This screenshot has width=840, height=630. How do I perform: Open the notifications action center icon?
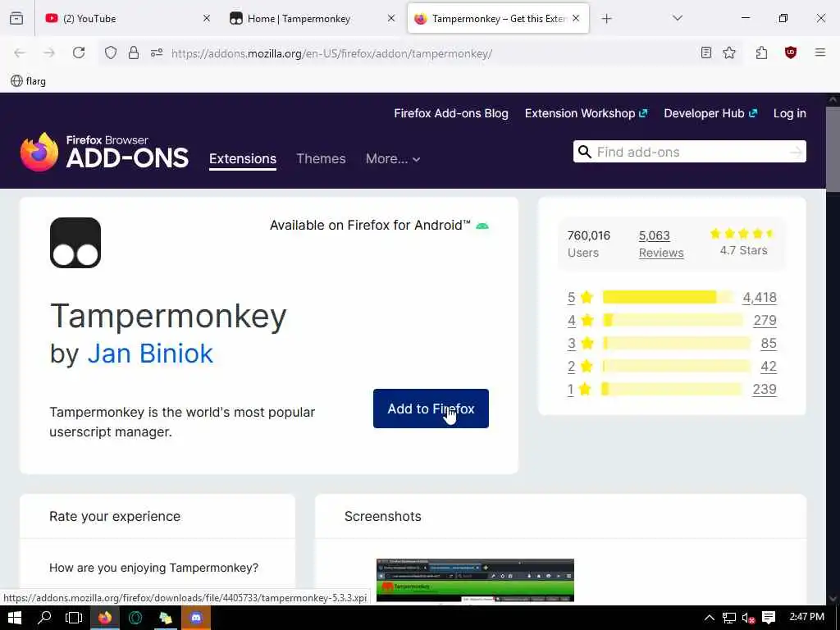(769, 618)
